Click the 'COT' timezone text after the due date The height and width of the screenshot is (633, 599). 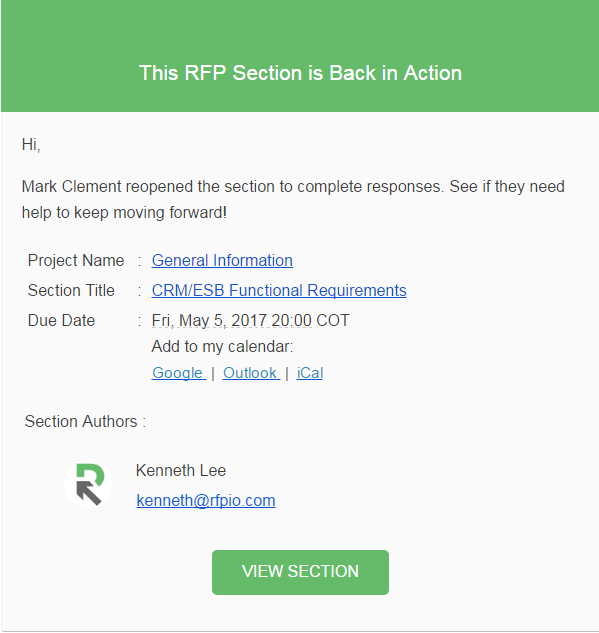click(333, 321)
